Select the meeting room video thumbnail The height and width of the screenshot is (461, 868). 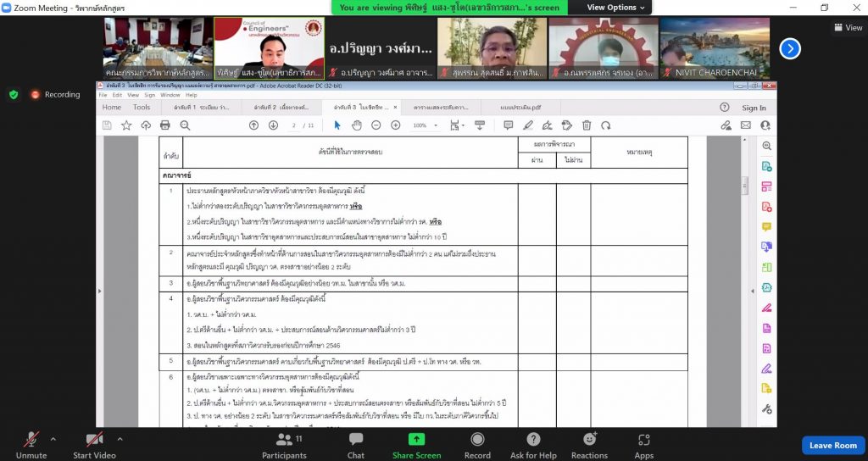(x=157, y=48)
